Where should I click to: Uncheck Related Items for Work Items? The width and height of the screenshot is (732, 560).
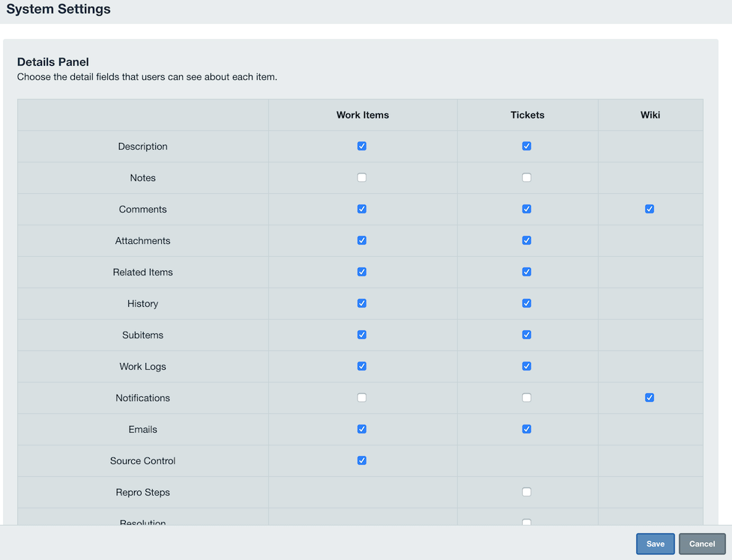point(362,272)
